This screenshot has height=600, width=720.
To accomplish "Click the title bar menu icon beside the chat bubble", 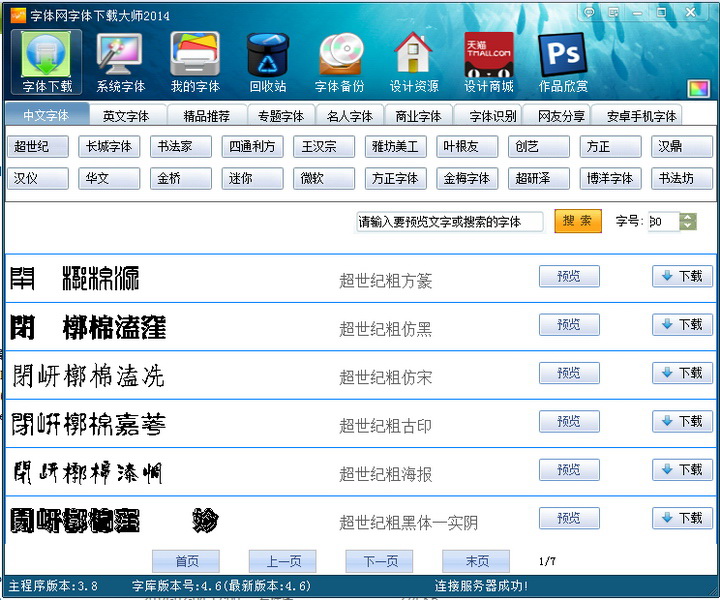I will pyautogui.click(x=613, y=12).
